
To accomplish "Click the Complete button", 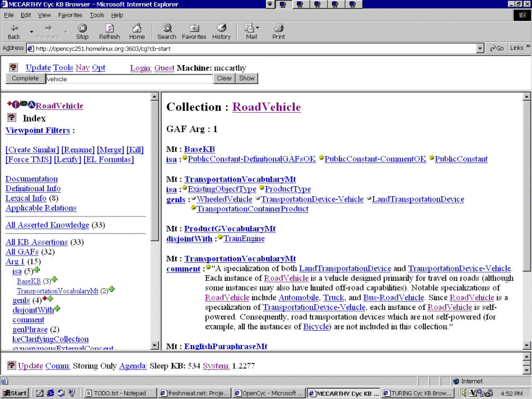I will point(25,78).
